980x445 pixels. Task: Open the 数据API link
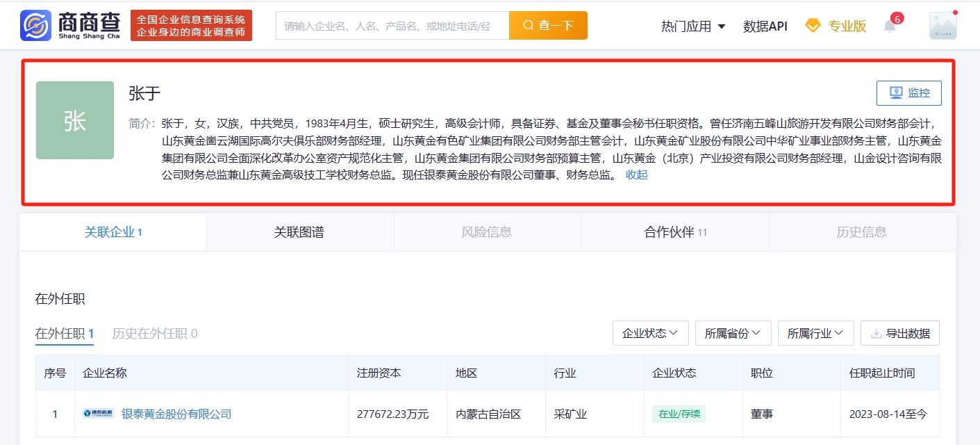point(765,26)
